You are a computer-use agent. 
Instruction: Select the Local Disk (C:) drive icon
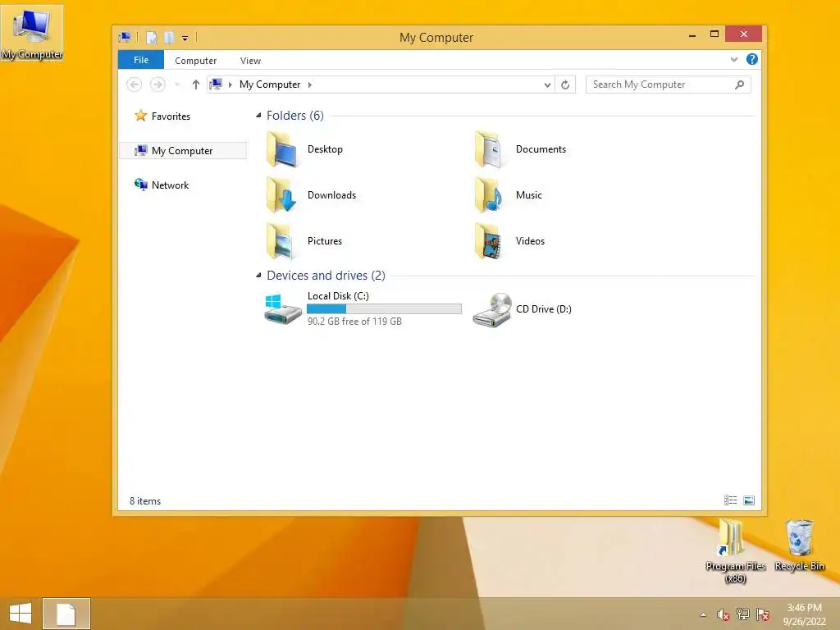[283, 308]
